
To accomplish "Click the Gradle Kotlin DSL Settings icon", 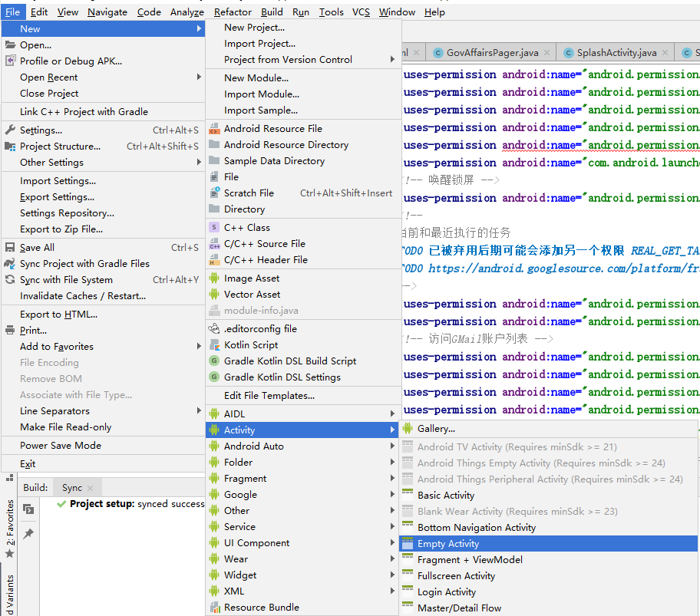I will click(x=214, y=377).
